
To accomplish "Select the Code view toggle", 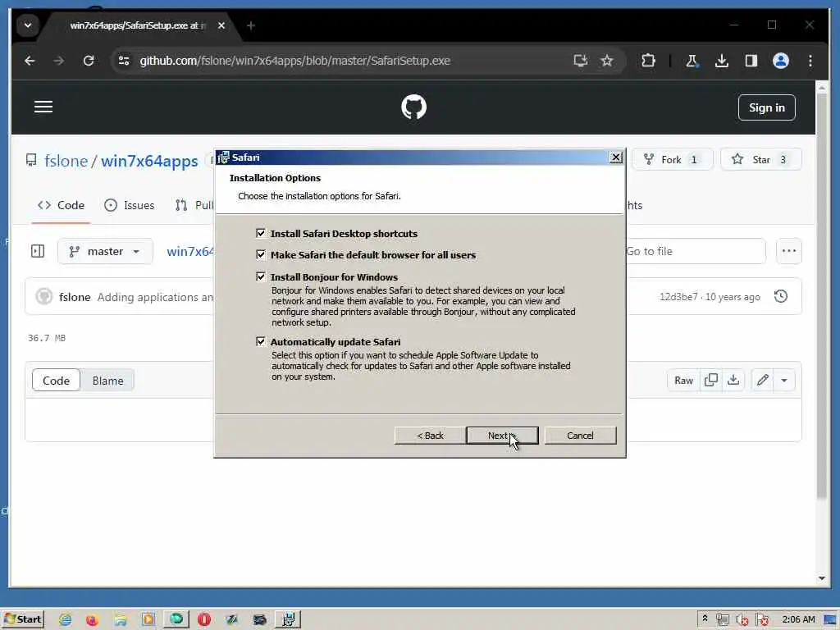I will tap(57, 381).
